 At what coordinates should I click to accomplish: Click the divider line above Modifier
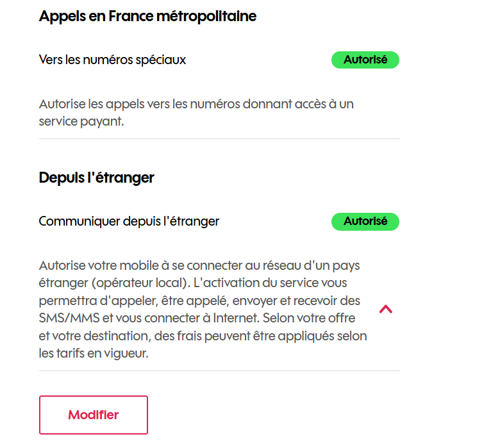click(219, 370)
